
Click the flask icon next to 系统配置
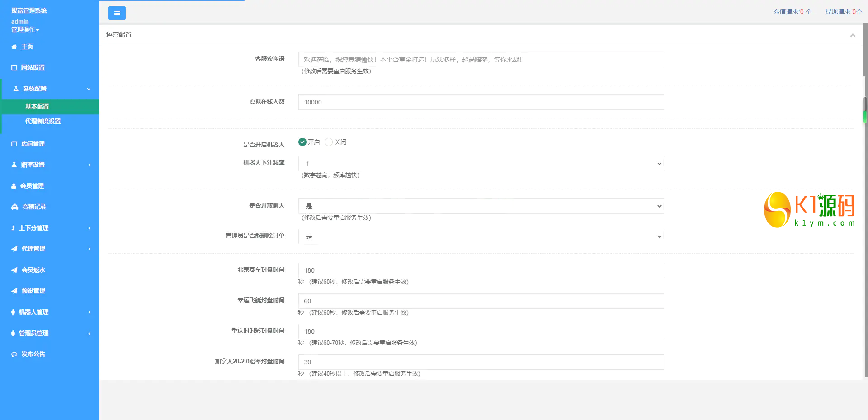point(16,89)
